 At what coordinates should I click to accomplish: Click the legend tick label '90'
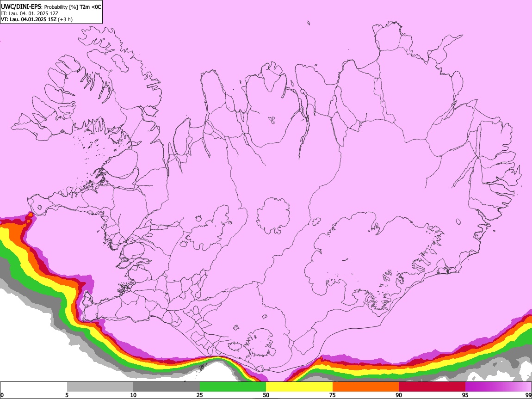pos(399,395)
